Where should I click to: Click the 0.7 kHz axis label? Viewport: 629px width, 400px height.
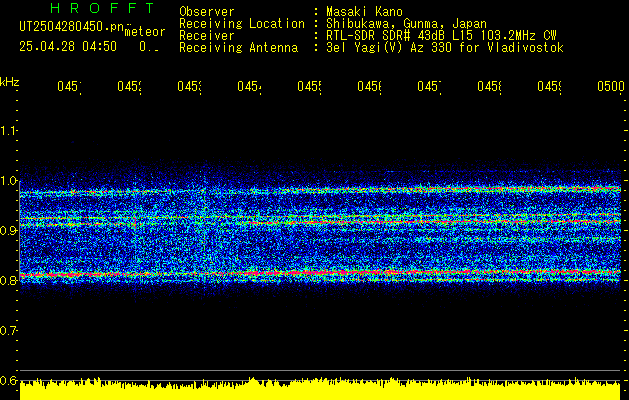(8, 331)
